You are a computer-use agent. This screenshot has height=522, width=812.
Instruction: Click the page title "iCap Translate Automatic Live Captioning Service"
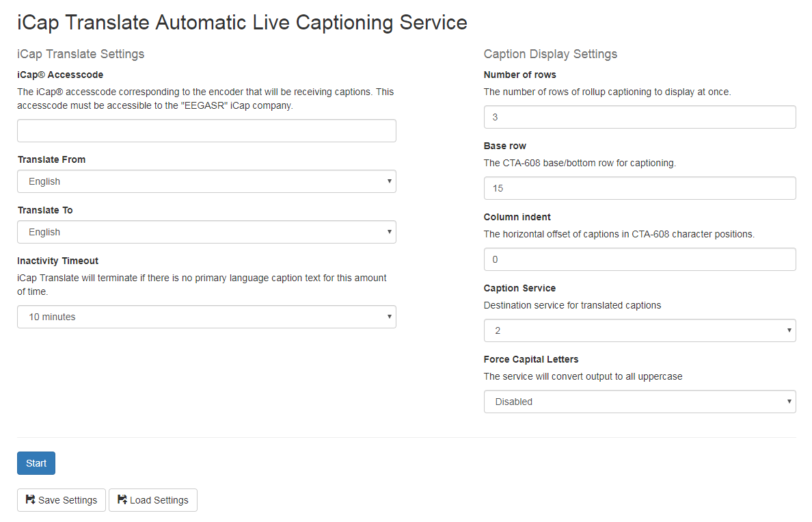click(242, 23)
